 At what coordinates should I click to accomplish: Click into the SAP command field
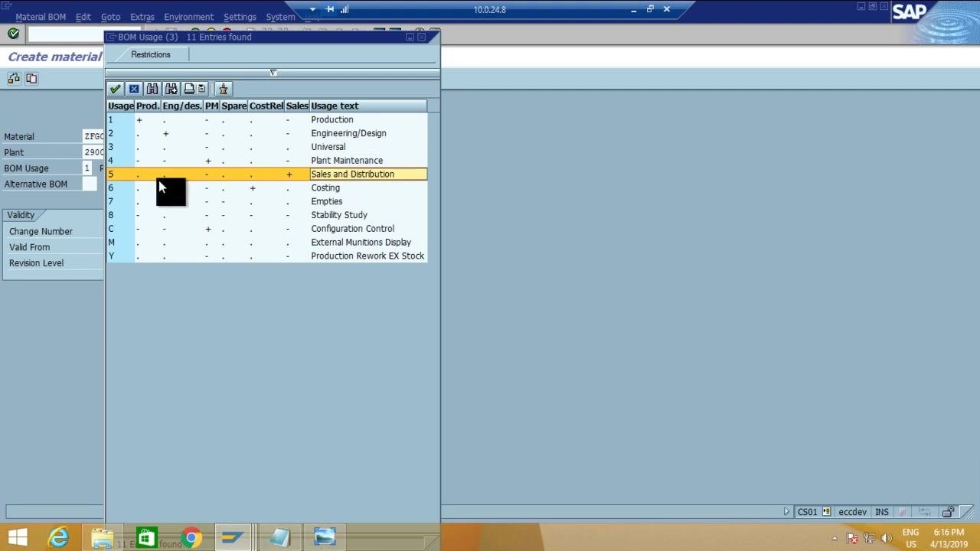(66, 34)
